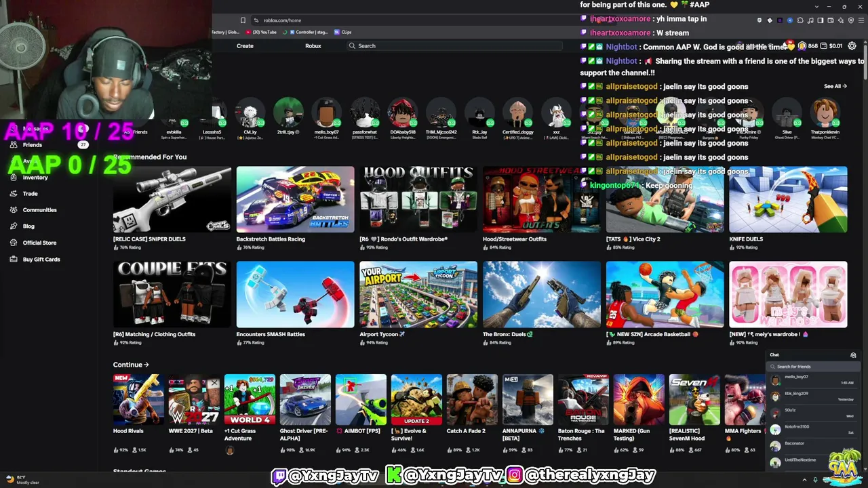Open the Thatponkkevin friend avatar
This screenshot has height=488, width=868.
[x=825, y=113]
